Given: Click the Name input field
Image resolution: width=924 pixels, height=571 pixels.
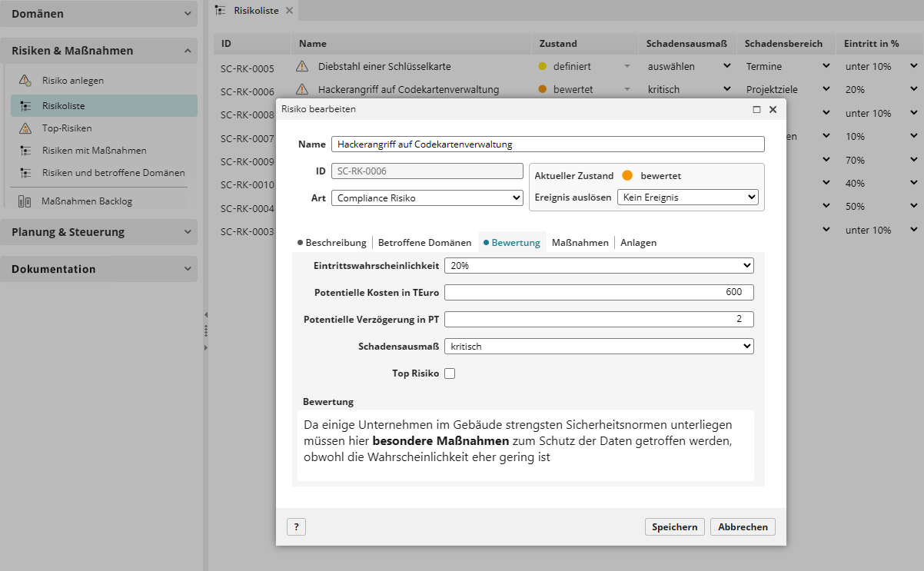Looking at the screenshot, I should click(548, 144).
